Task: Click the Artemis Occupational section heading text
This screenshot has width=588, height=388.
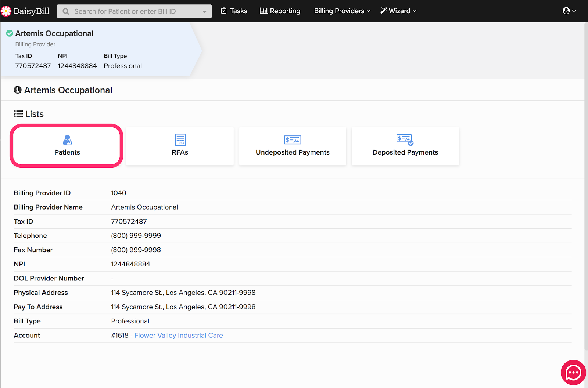Action: (x=68, y=90)
